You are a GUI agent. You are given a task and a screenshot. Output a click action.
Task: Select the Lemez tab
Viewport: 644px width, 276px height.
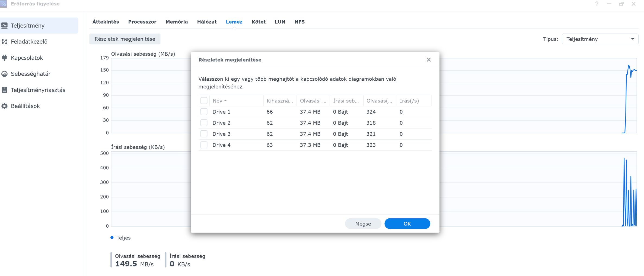click(234, 22)
